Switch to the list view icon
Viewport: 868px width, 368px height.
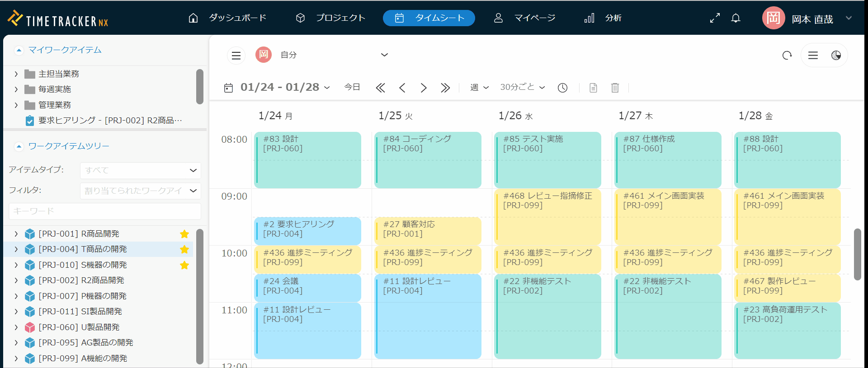coord(813,55)
